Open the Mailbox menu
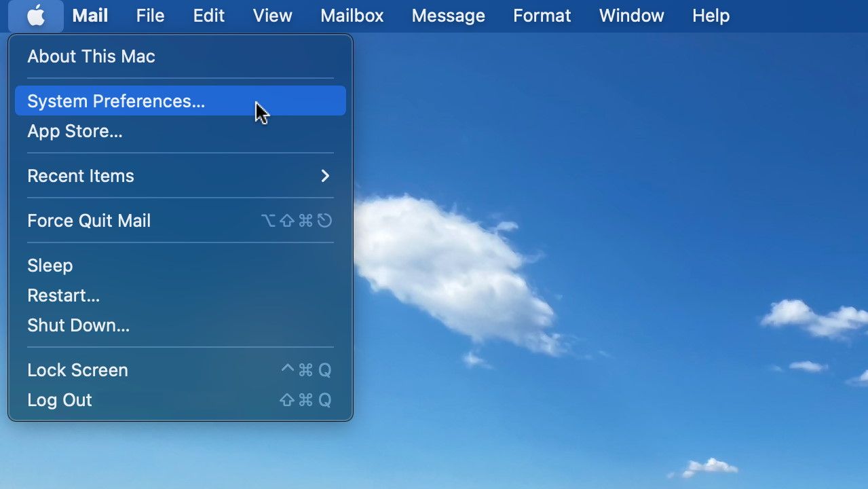 [x=352, y=16]
